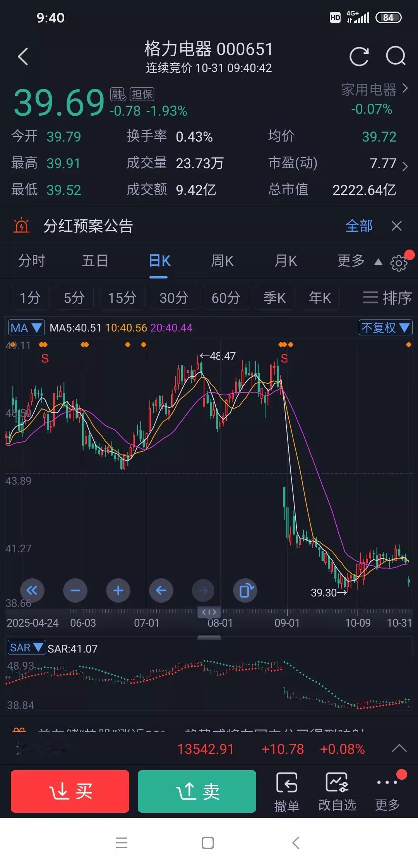
Task: Grab the chart range handle on the date axis
Action: tap(209, 612)
